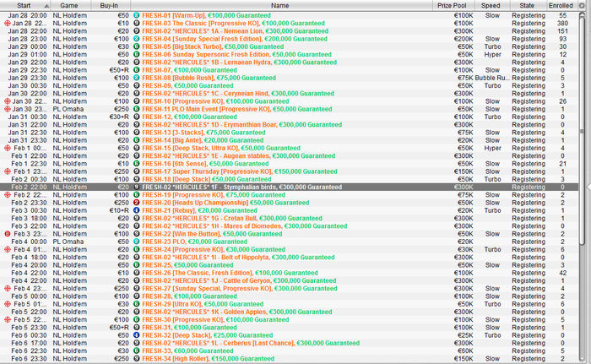Click the side panel arrow at the right edge
The width and height of the screenshot is (591, 364).
pyautogui.click(x=588, y=187)
